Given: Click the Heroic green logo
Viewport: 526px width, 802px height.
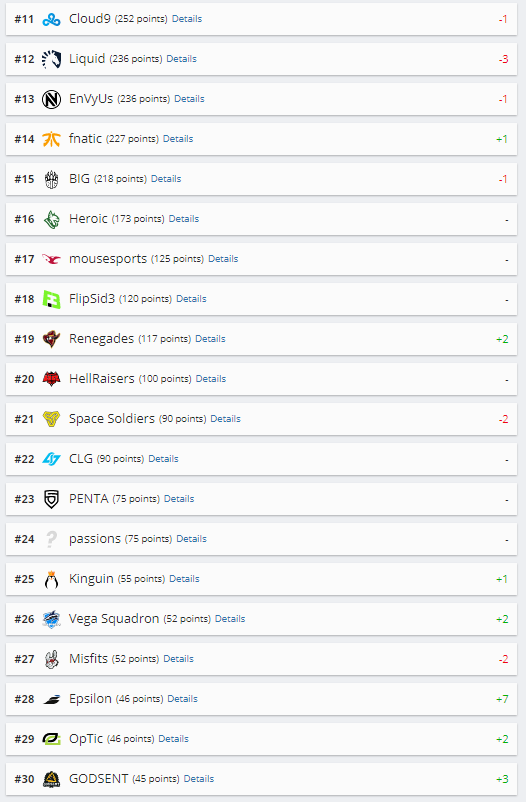Looking at the screenshot, I should pyautogui.click(x=51, y=219).
